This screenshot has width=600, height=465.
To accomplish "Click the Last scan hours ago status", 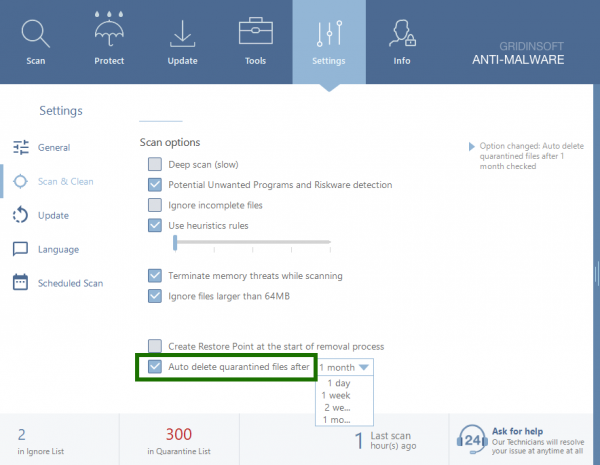I will point(385,441).
